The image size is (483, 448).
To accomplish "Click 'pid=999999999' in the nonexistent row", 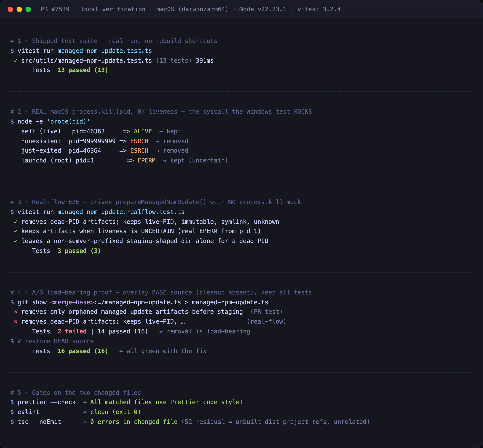I will point(92,141).
